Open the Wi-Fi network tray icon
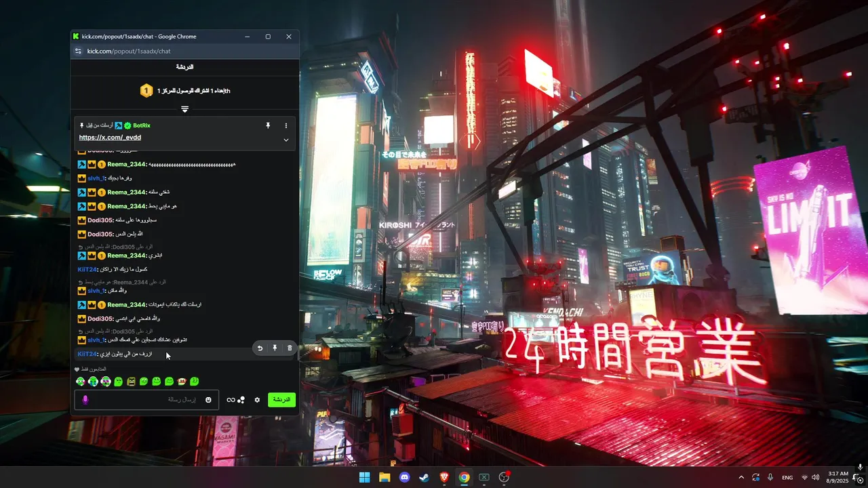Image resolution: width=868 pixels, height=488 pixels. point(804,477)
